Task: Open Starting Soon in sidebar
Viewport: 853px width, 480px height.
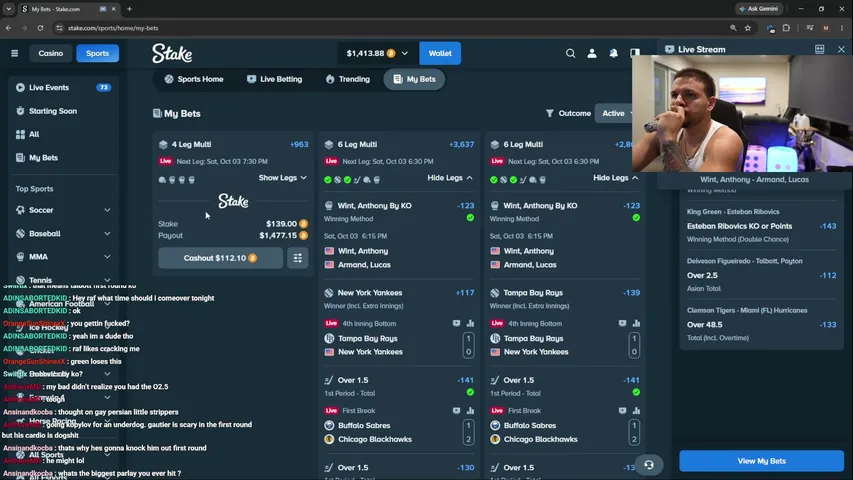Action: pyautogui.click(x=63, y=111)
